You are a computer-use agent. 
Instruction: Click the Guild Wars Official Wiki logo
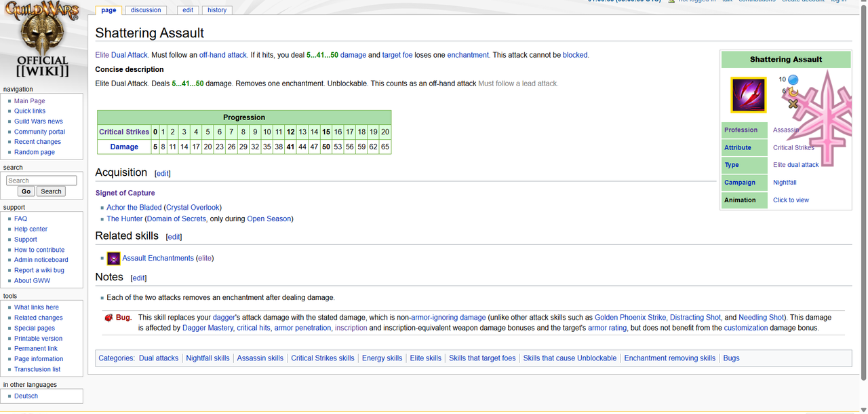(x=43, y=39)
